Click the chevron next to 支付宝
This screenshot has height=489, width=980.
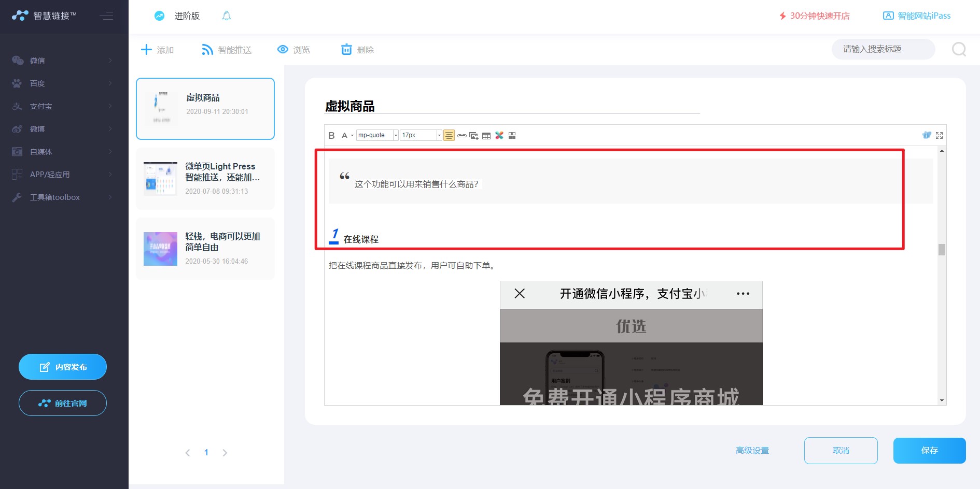[110, 106]
